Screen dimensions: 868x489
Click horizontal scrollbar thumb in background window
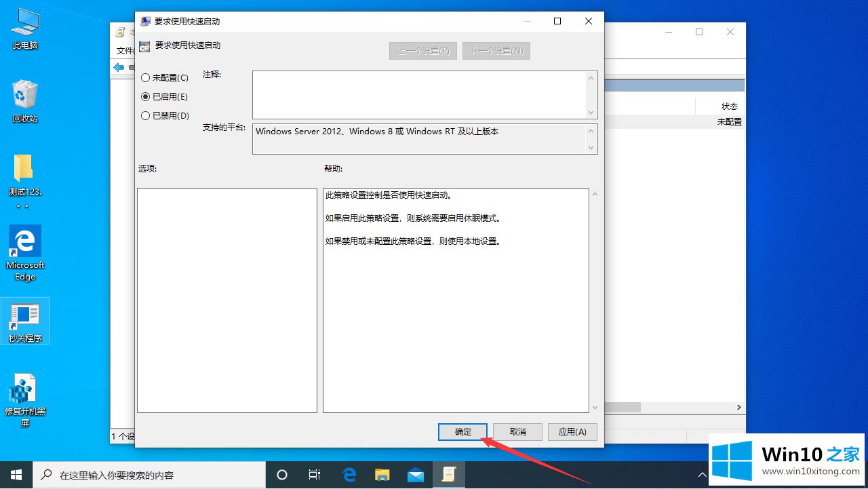pyautogui.click(x=623, y=408)
